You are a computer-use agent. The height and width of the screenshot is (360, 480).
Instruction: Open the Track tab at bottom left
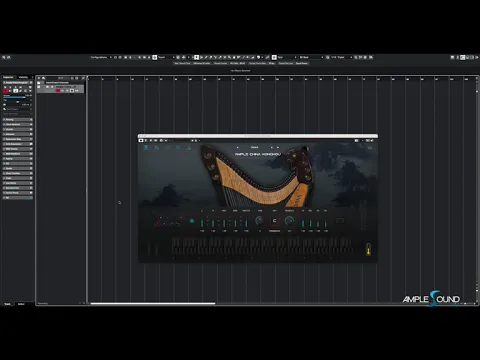(7, 304)
